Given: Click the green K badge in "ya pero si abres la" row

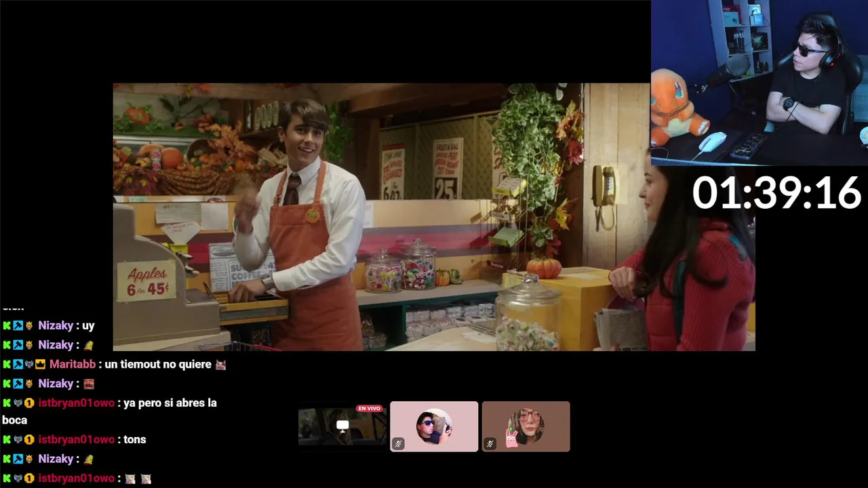Looking at the screenshot, I should [x=7, y=403].
